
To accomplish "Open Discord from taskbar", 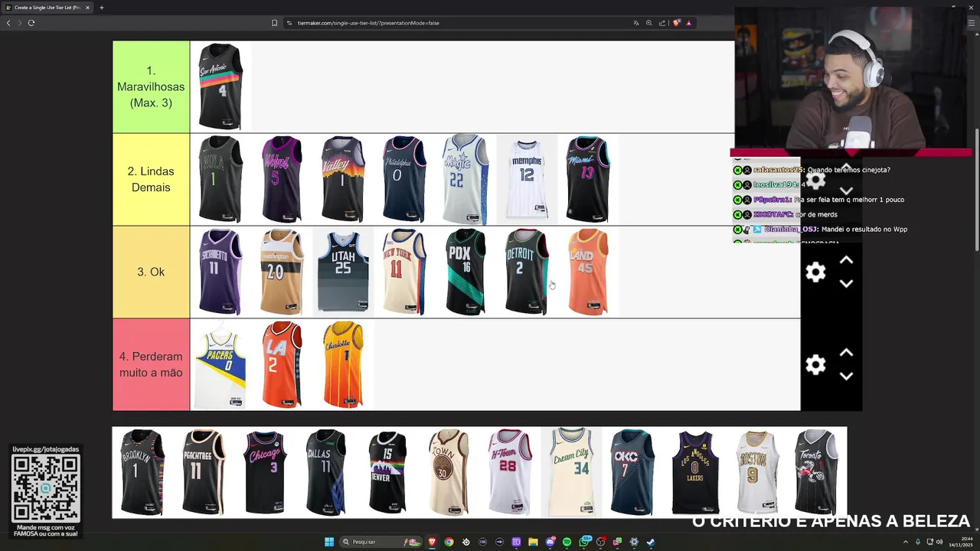I will pos(550,542).
